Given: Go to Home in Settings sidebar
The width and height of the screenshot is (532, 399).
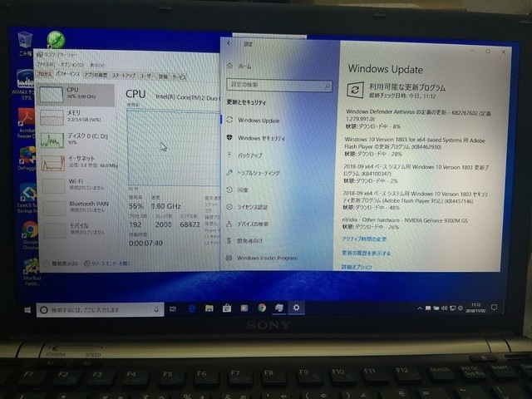Looking at the screenshot, I should (x=240, y=66).
